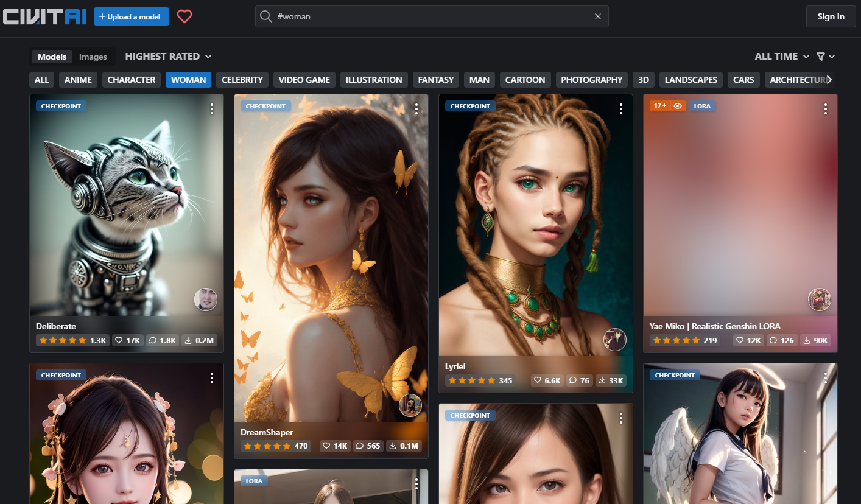Click Yae Miko 126 comments badge
861x504 pixels.
tap(782, 340)
